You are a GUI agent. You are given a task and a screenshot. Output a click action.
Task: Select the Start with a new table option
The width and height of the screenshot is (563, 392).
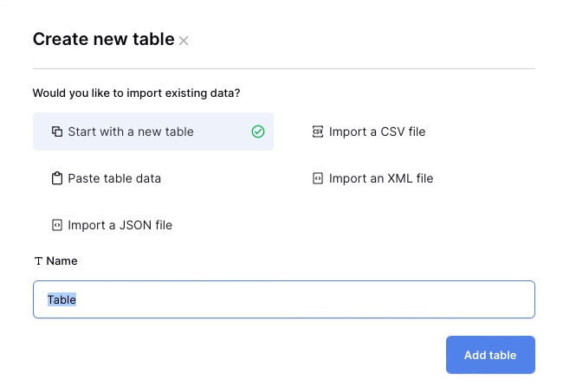pyautogui.click(x=131, y=132)
